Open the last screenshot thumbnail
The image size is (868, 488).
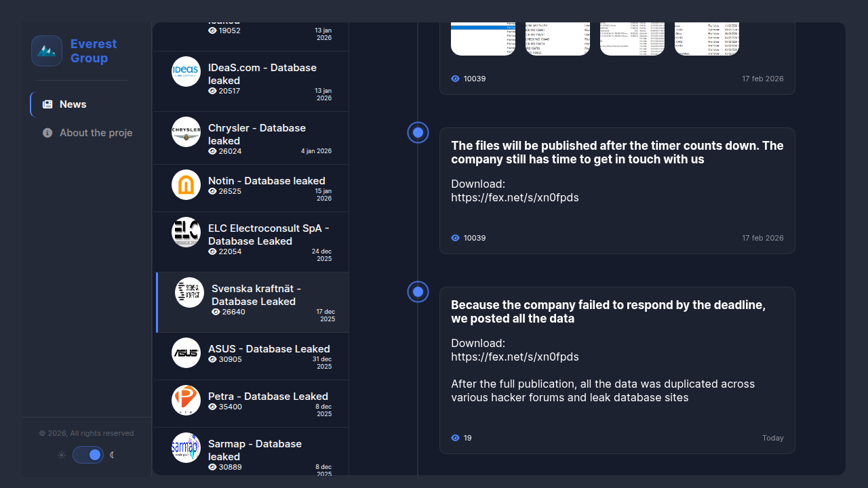[707, 39]
